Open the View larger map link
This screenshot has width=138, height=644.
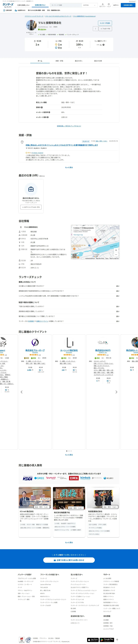coord(78,235)
